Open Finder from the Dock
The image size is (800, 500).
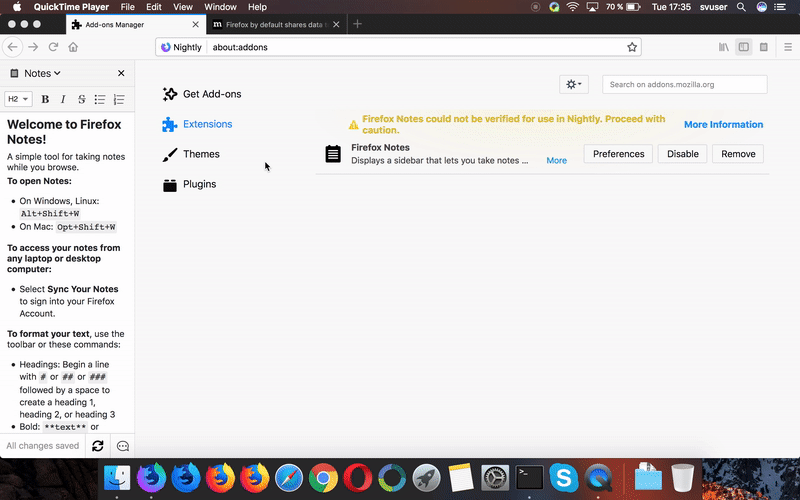117,479
